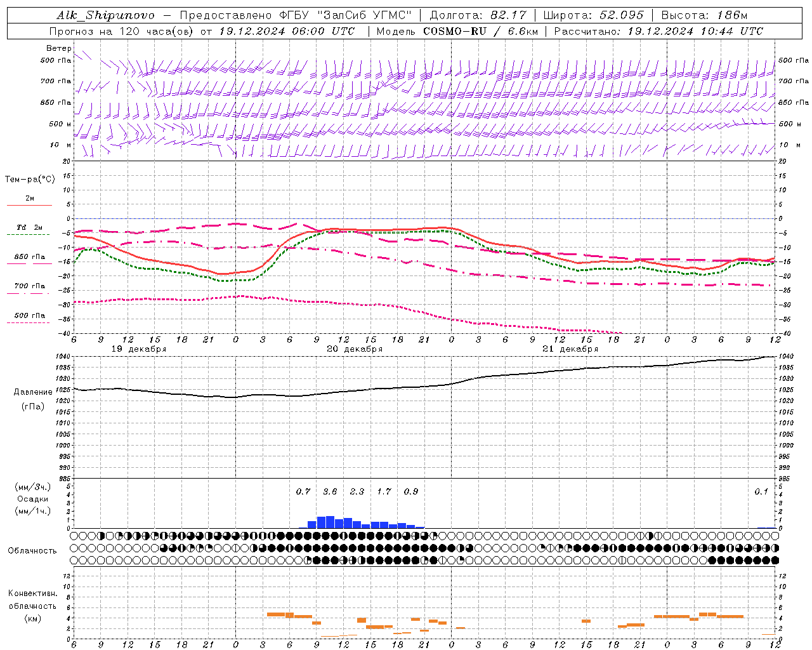Click the 2.3 precipitation total value

coord(357,491)
